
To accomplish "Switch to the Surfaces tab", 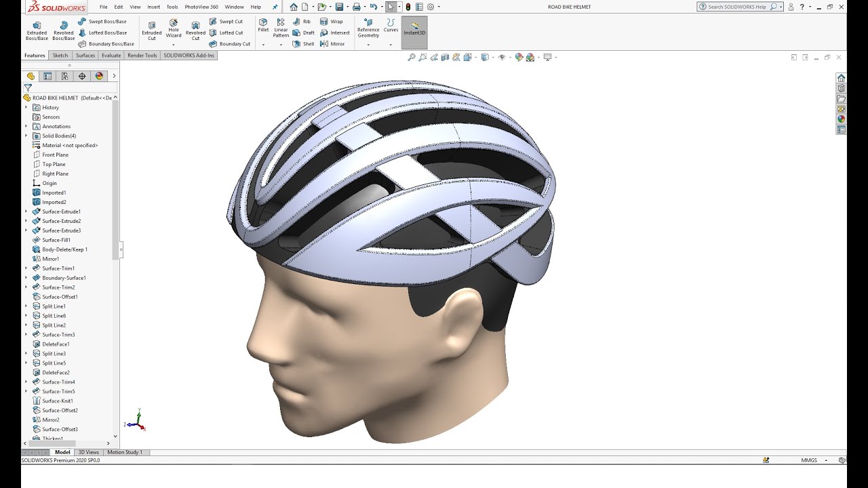I will (x=85, y=56).
